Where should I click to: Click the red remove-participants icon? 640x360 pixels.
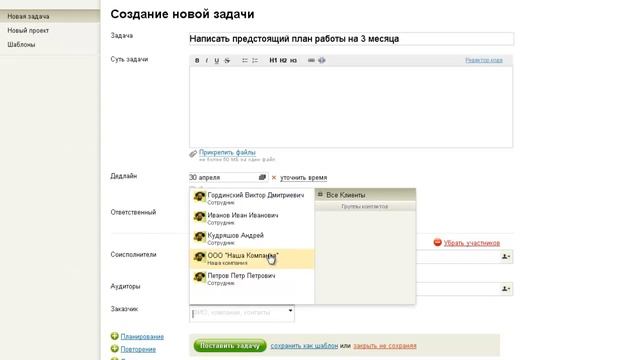438,242
